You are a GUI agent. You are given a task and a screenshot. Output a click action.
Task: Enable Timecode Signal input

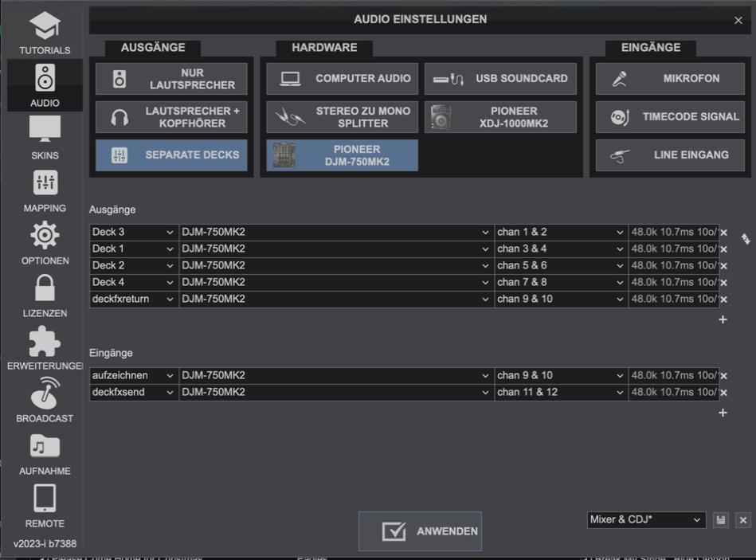670,117
